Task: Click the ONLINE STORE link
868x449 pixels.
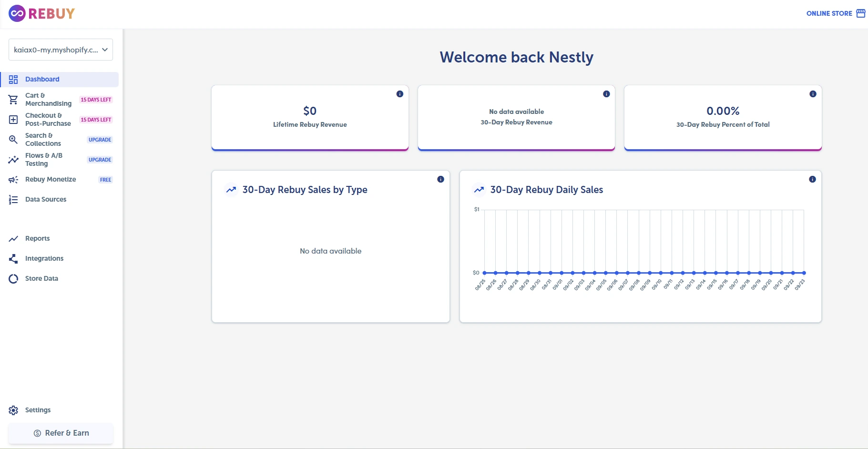Action: (829, 13)
